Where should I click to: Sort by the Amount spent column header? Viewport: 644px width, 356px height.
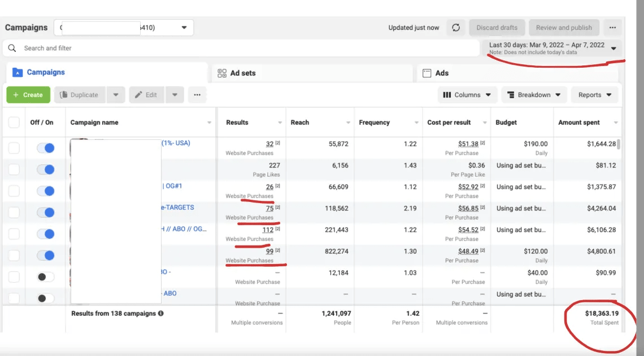pyautogui.click(x=578, y=122)
